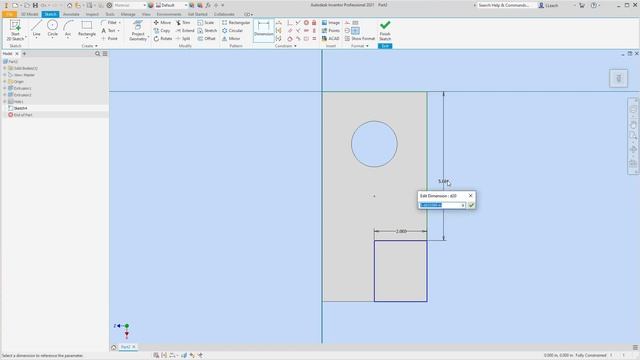Viewport: 640px width, 360px height.
Task: Add a new browser panel tab
Action: pyautogui.click(x=24, y=53)
